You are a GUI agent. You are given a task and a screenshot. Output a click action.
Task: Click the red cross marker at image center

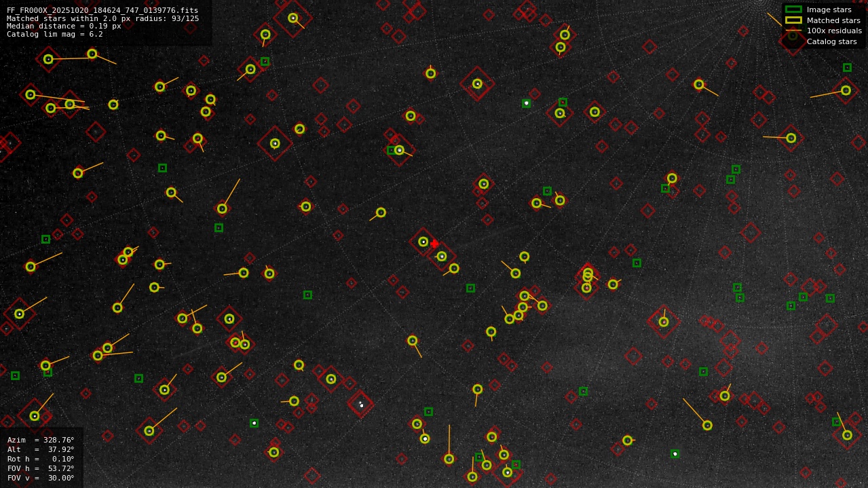tap(434, 244)
